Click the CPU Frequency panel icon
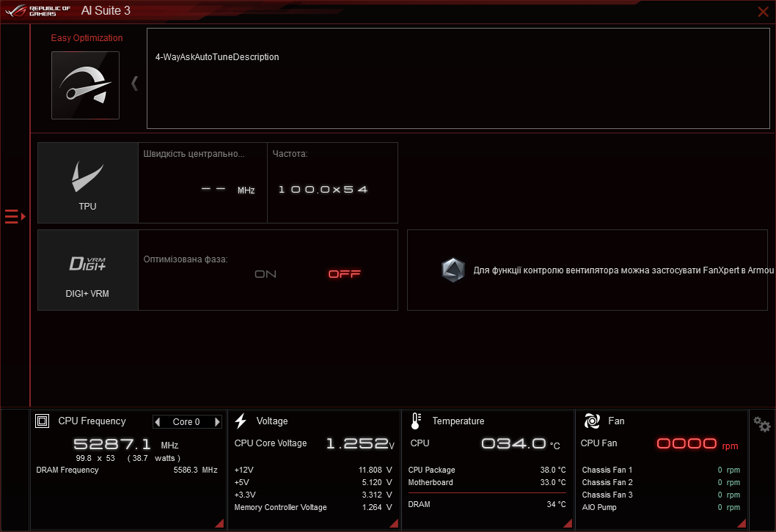Viewport: 776px width, 532px height. [43, 421]
